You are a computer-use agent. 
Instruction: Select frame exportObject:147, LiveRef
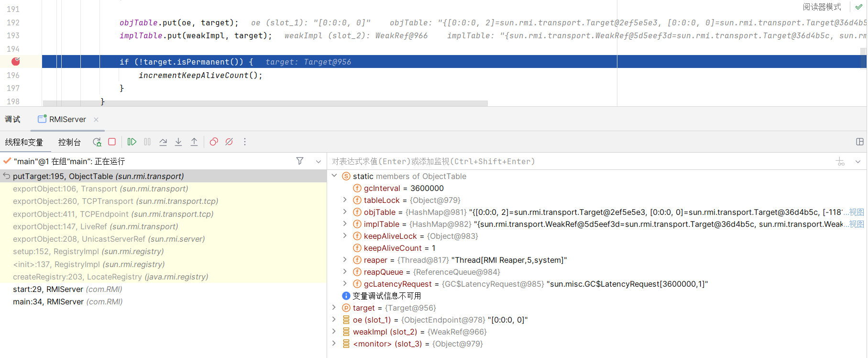click(164, 226)
